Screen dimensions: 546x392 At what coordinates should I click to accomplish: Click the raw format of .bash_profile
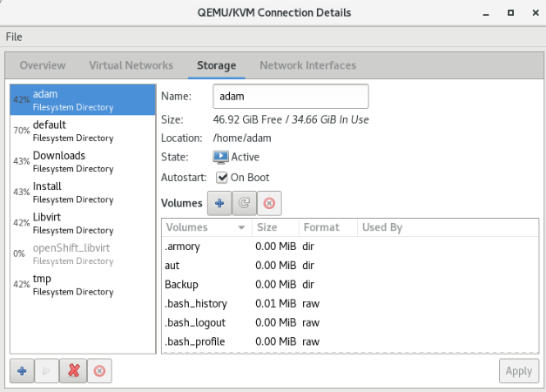[311, 341]
